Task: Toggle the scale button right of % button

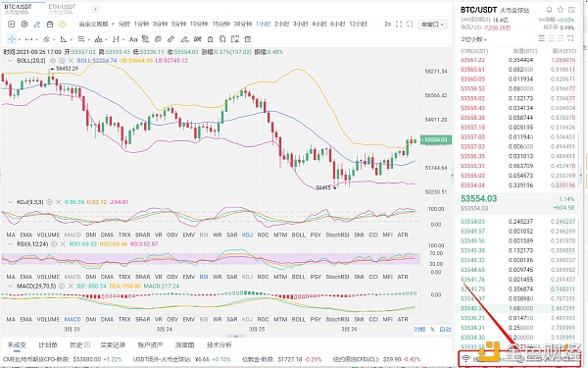Action: (x=445, y=330)
